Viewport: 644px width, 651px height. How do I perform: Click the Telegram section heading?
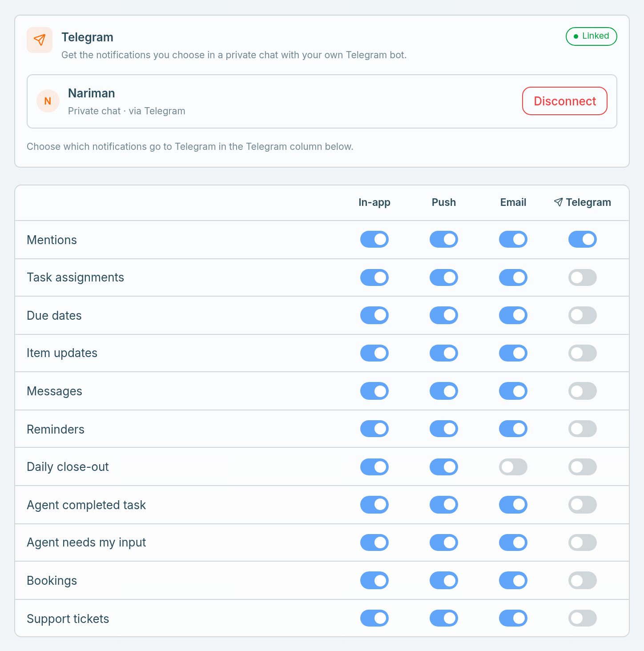tap(87, 37)
